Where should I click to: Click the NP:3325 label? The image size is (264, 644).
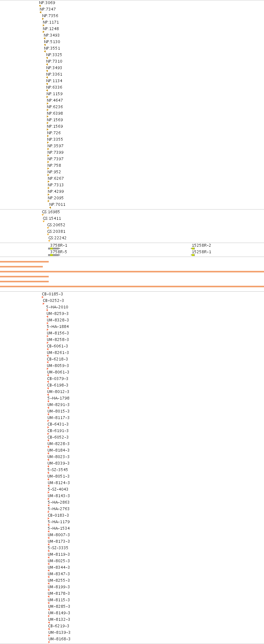pos(54,55)
